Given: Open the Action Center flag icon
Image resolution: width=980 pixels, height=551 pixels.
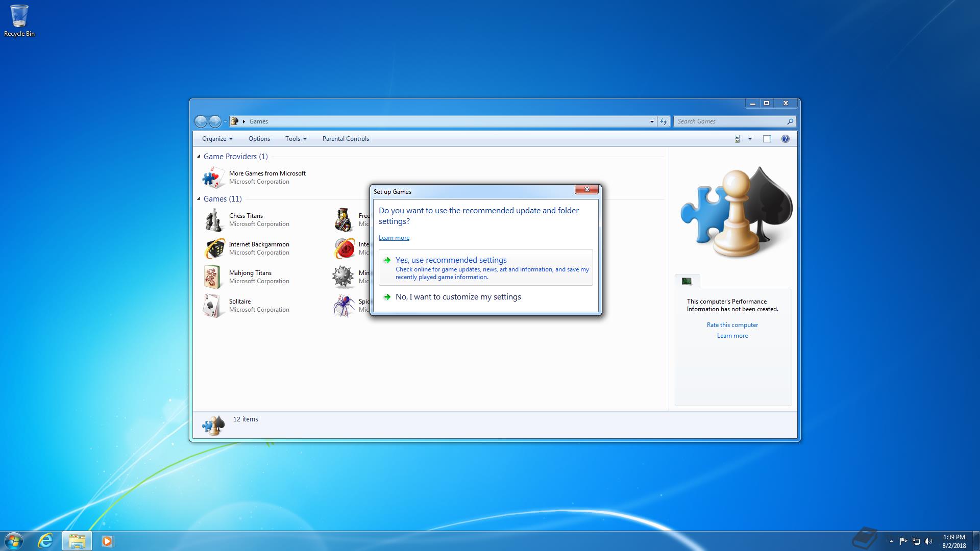Looking at the screenshot, I should [x=903, y=541].
